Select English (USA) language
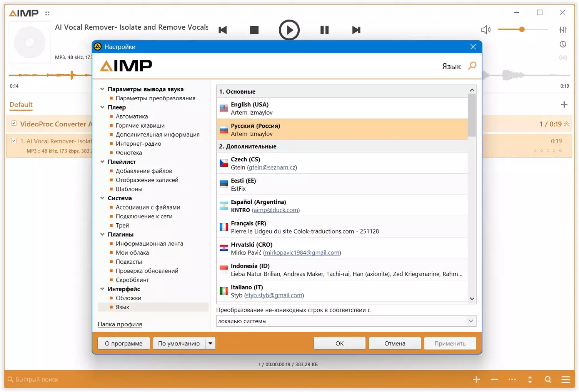Screen dimensions: 579x392 pos(342,108)
